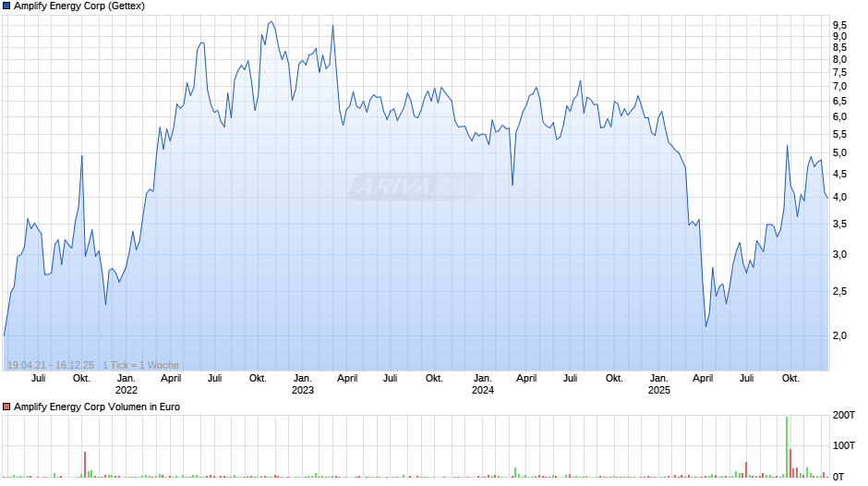Viewport: 868px width, 486px height.
Task: Click the '6,5' price axis label
Action: point(839,102)
